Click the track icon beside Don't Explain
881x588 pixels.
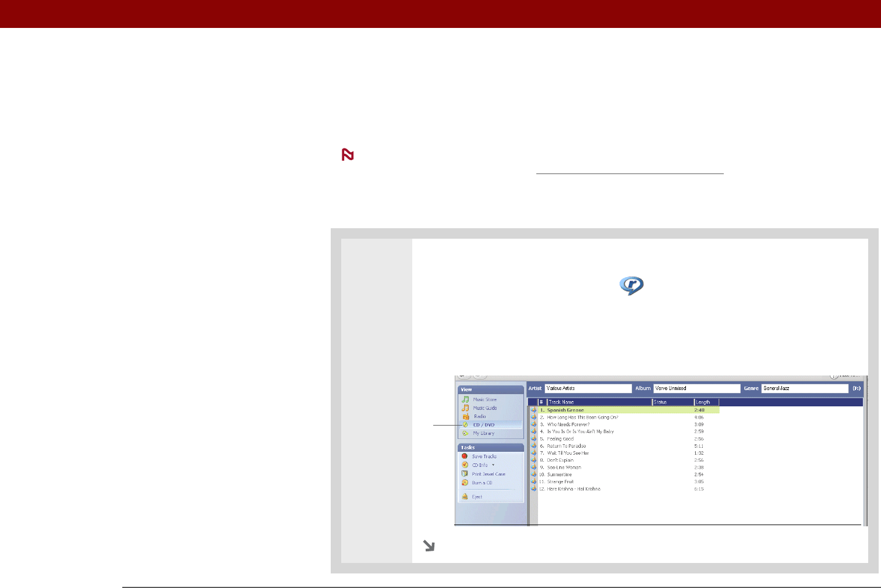533,460
